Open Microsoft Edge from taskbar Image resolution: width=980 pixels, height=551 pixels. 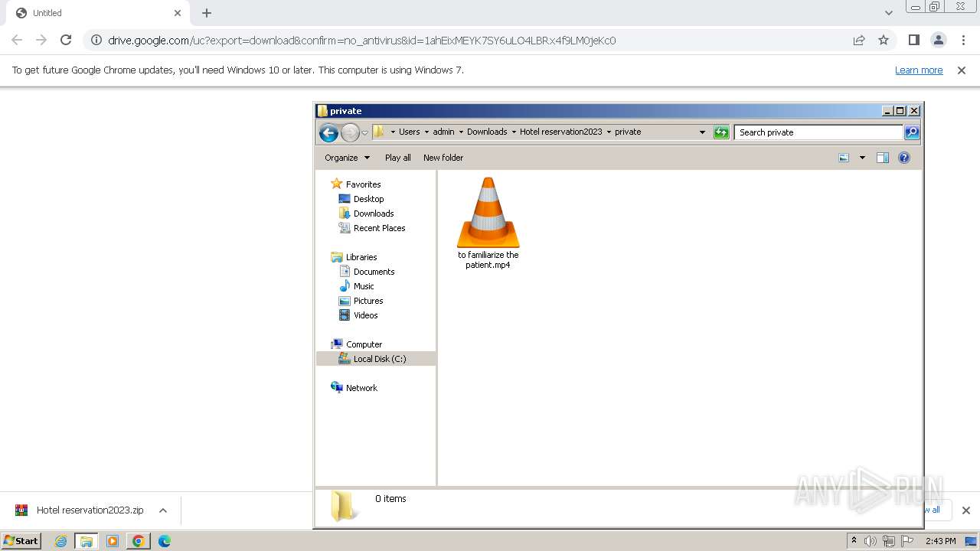(x=165, y=541)
